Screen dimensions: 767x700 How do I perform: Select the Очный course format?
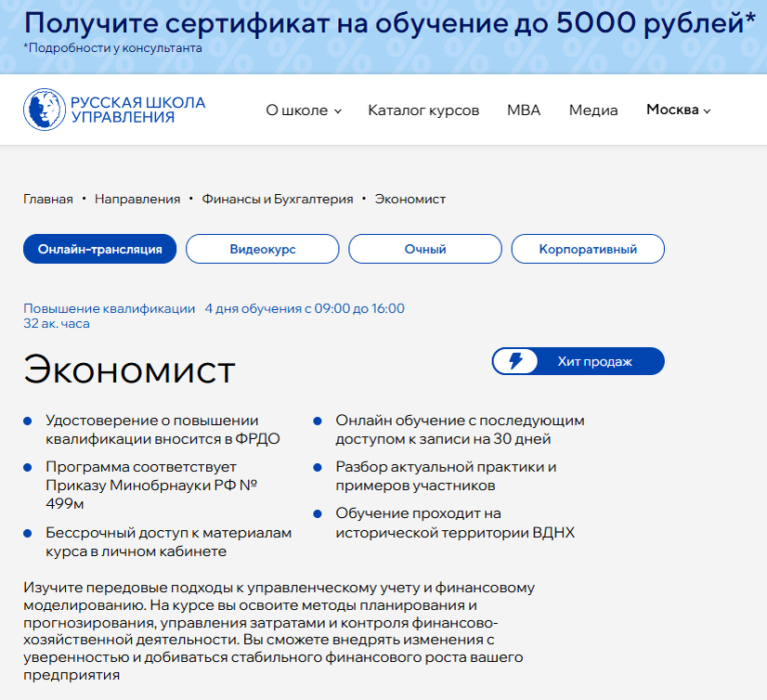click(424, 249)
